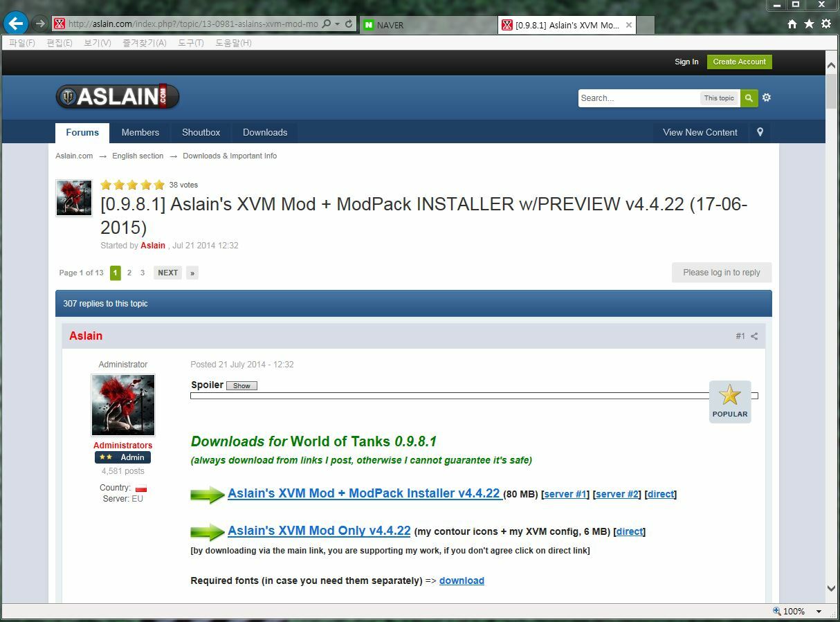Image resolution: width=840 pixels, height=622 pixels.
Task: Select the Members navigation tab
Action: click(140, 132)
